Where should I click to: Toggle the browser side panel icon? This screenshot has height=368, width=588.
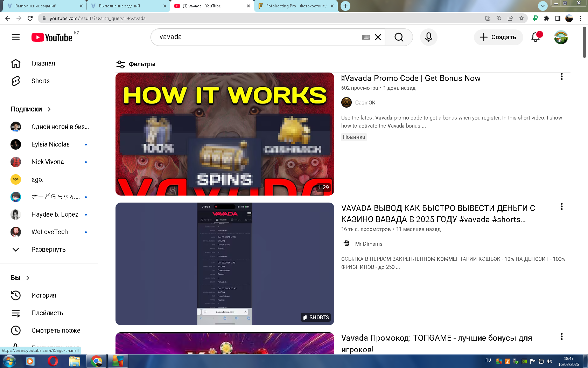coord(558,18)
